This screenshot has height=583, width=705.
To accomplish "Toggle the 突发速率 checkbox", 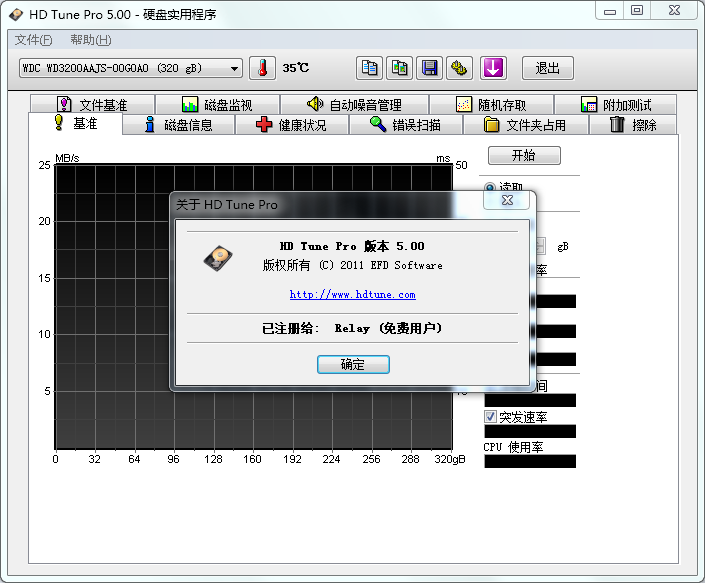I will (x=491, y=416).
